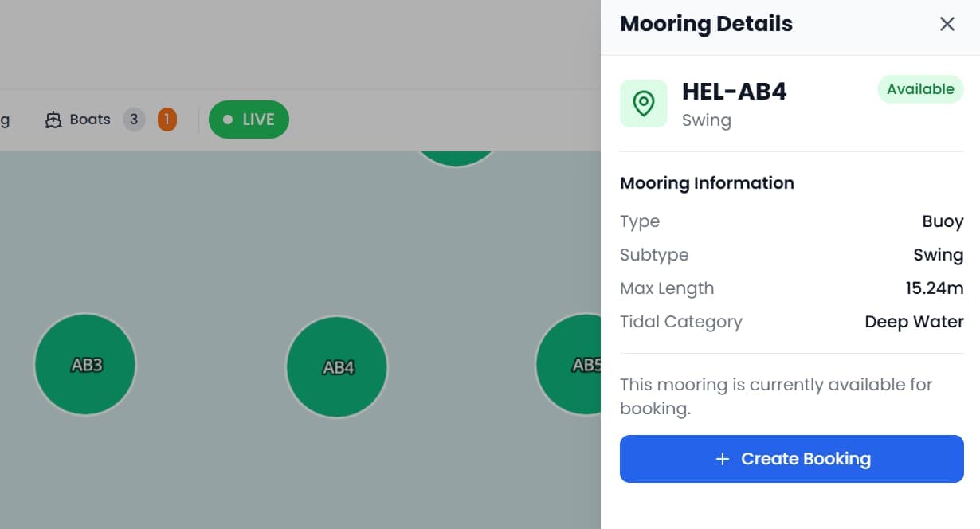Click the Deep Water tidal category value

(914, 322)
